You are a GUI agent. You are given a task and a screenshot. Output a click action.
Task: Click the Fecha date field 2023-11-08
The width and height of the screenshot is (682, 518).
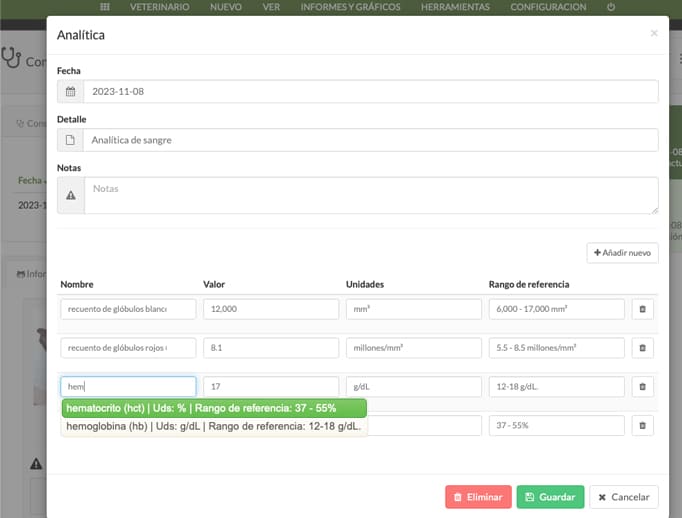tap(371, 91)
